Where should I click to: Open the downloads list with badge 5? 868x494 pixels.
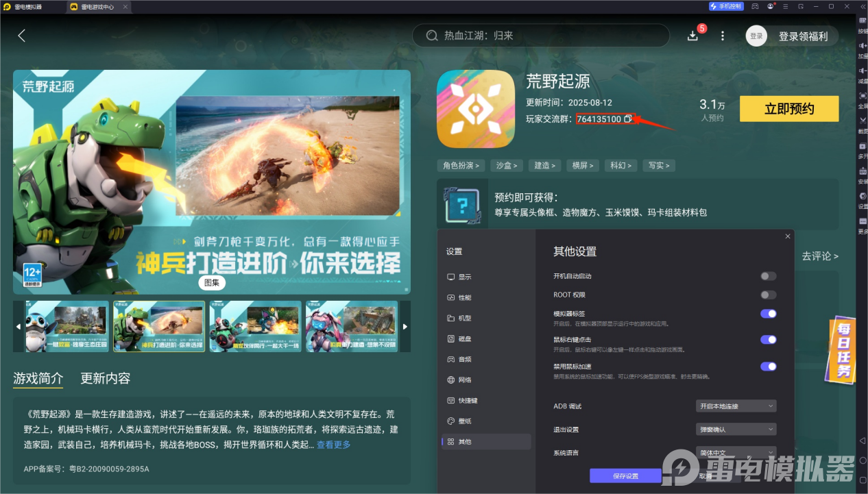693,36
